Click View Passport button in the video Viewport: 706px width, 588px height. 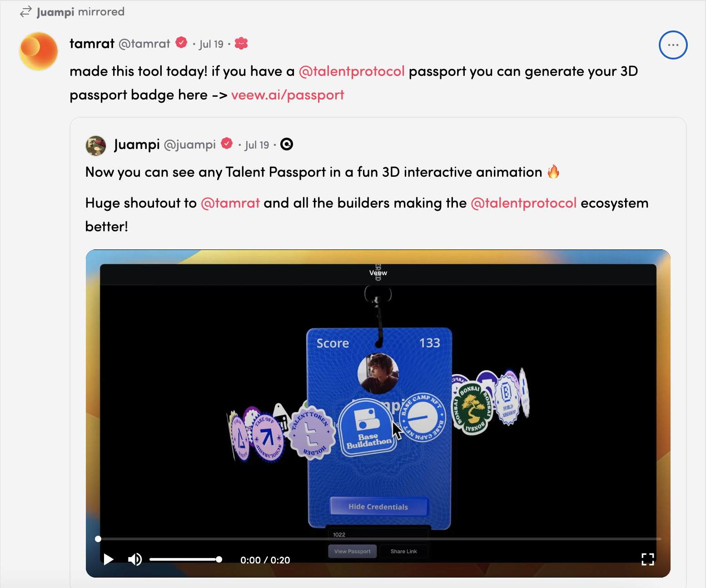(353, 551)
